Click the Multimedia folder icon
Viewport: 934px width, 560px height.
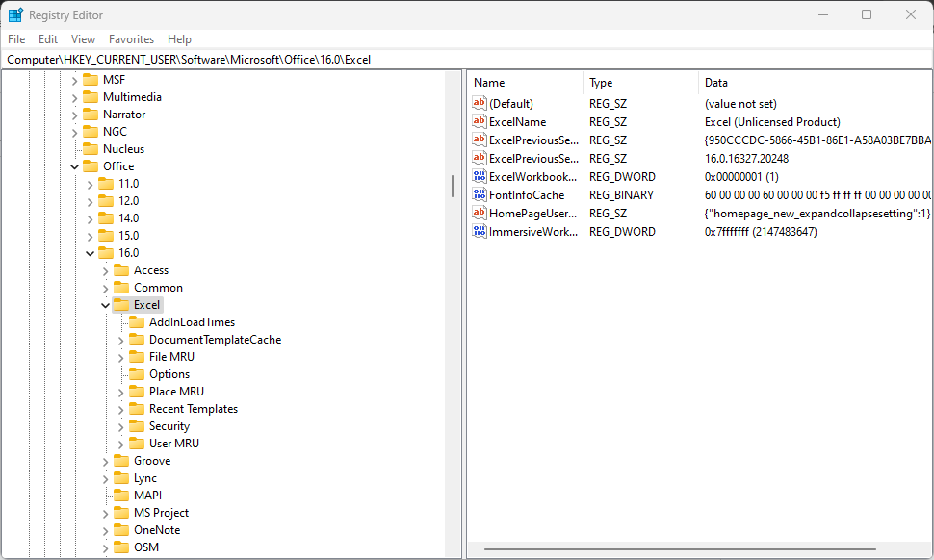tap(91, 97)
